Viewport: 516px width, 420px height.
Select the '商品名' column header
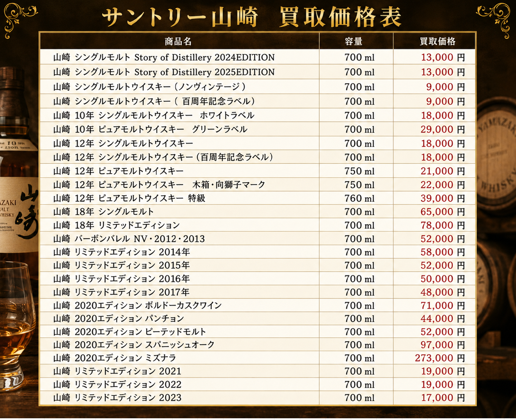pos(178,41)
